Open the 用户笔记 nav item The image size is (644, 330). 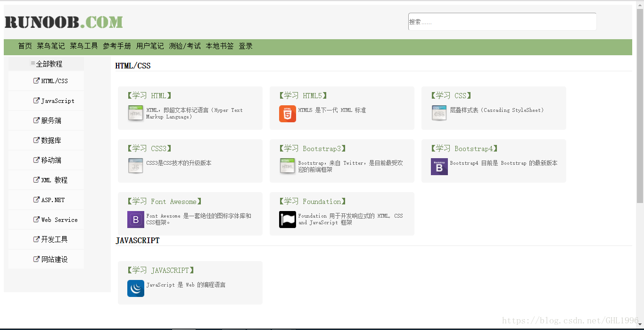coord(150,46)
